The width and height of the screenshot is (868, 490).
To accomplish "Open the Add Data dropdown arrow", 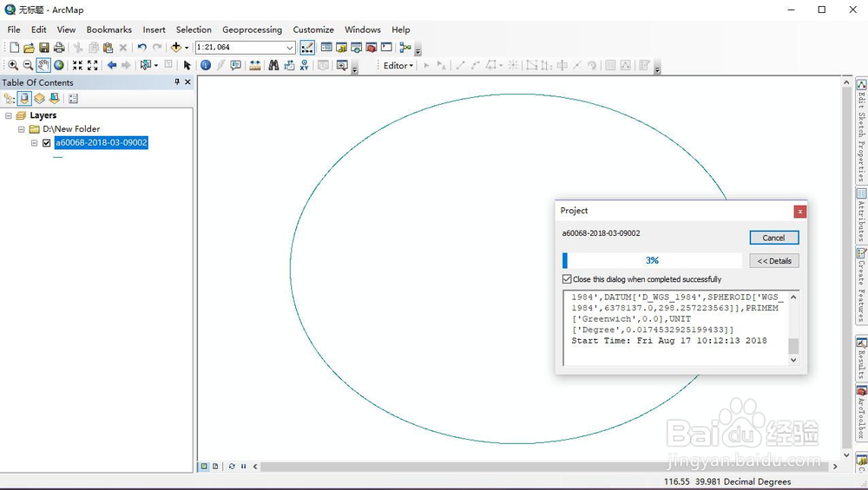I will coord(187,48).
